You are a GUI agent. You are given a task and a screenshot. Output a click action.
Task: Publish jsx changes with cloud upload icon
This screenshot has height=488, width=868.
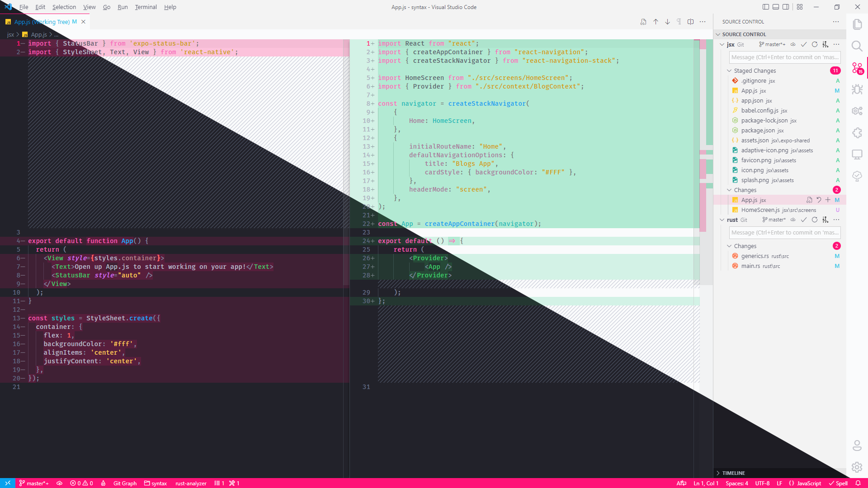click(x=793, y=44)
